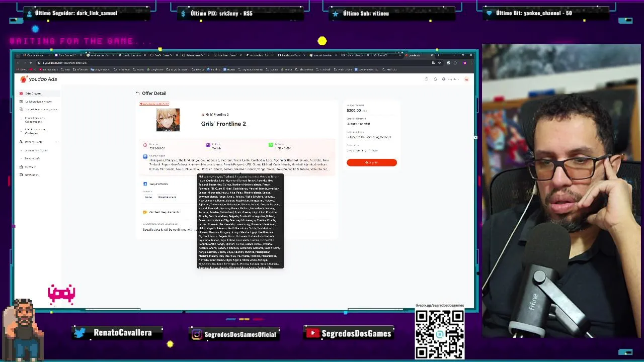Click the Girls' Frontline 2 game thumbnail
Image resolution: width=644 pixels, height=362 pixels.
[x=168, y=120]
